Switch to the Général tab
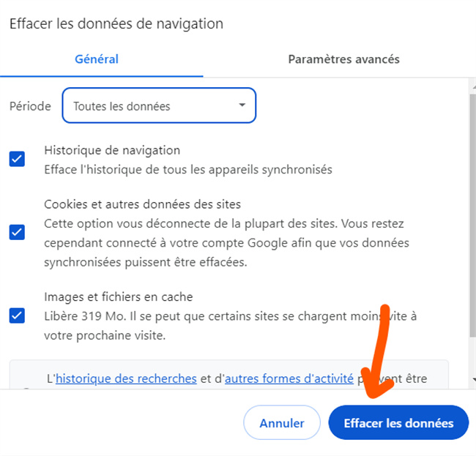The width and height of the screenshot is (476, 456). coord(97,59)
